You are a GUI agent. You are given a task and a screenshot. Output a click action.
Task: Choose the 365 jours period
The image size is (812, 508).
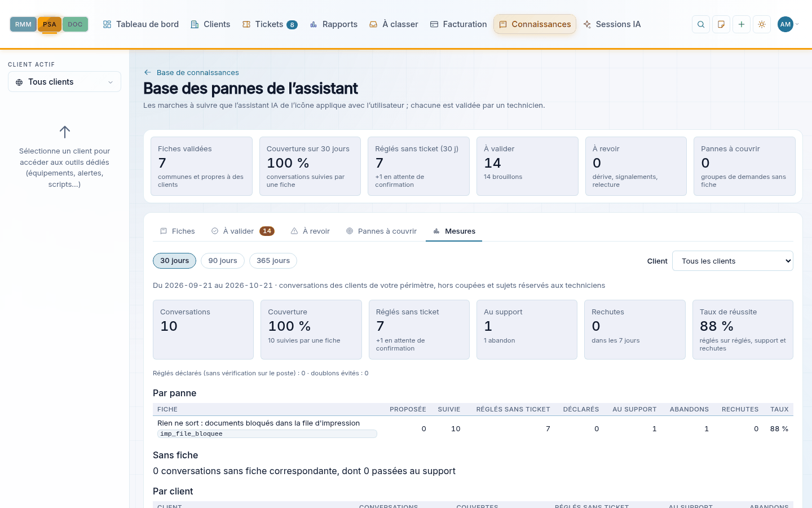[273, 261]
